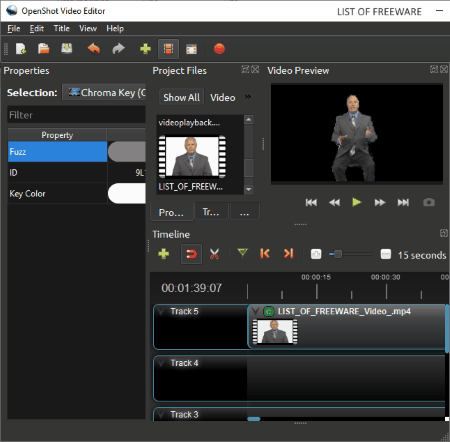450x442 pixels.
Task: Open the Key Color white swatch
Action: point(127,193)
